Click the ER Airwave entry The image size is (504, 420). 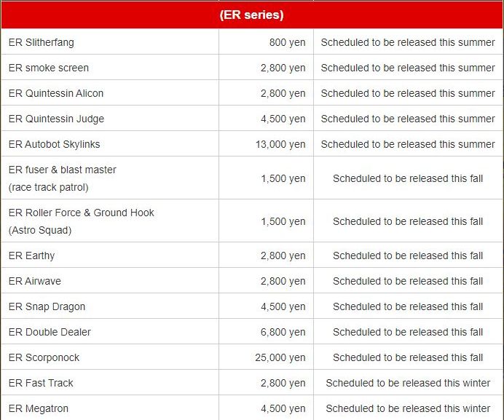pos(35,281)
